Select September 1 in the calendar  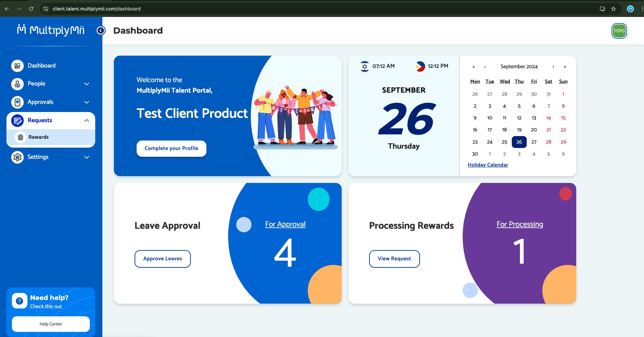point(563,94)
